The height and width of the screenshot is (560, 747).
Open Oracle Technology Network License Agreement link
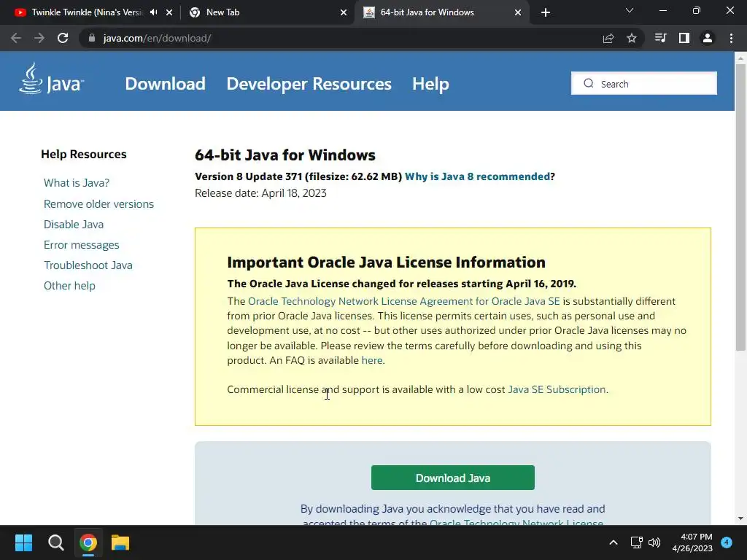click(404, 301)
